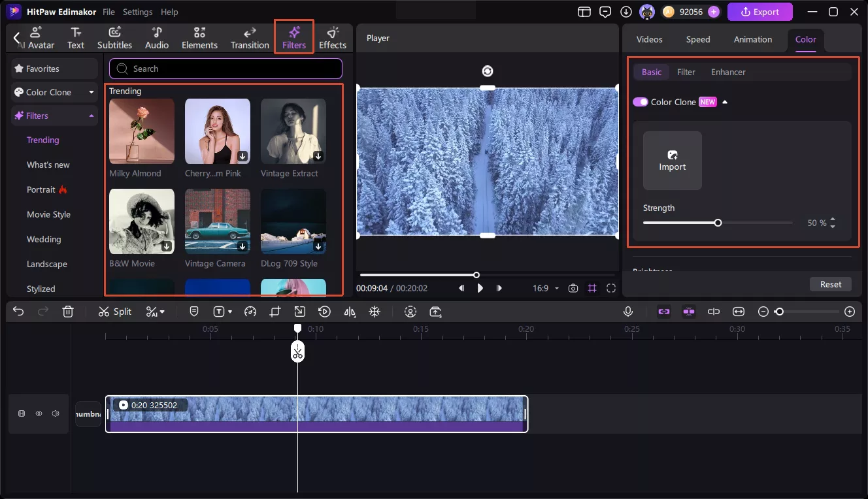Screen dimensions: 868x499
Task: Click the Export button
Action: (759, 12)
